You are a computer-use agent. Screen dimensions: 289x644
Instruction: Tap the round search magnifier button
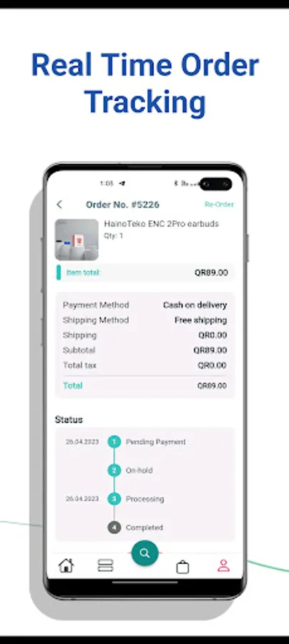click(144, 553)
